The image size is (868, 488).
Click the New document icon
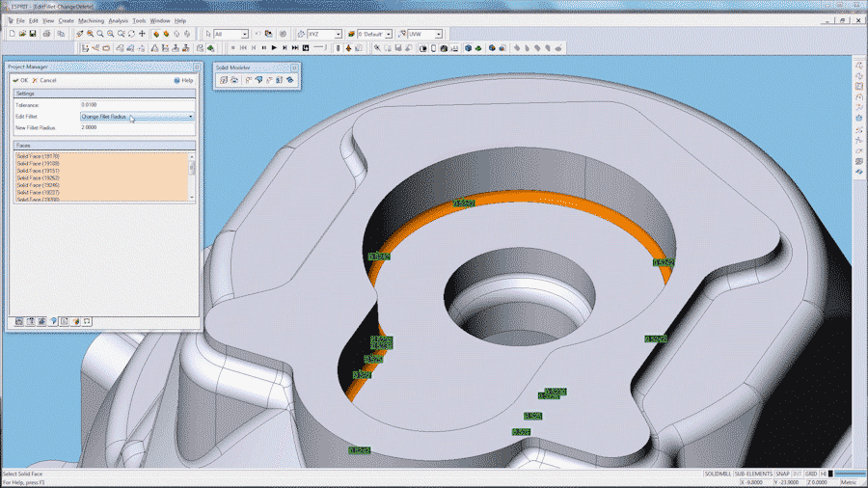12,34
